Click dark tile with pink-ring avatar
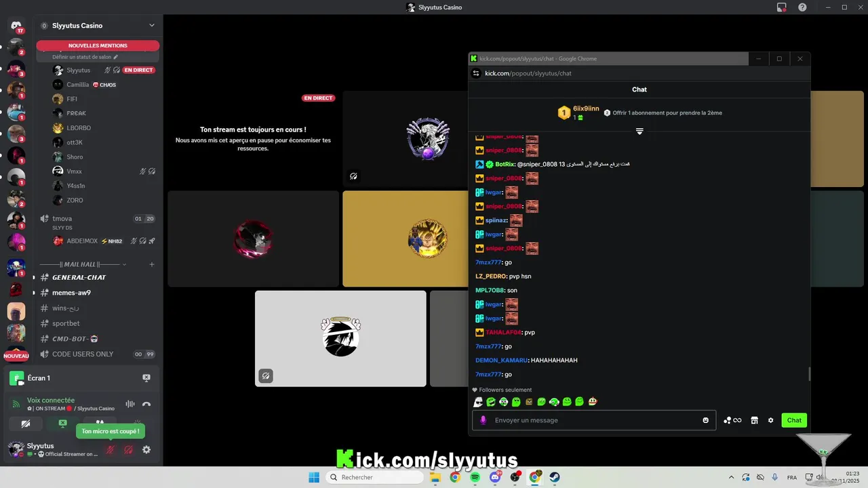Image resolution: width=868 pixels, height=488 pixels. point(254,239)
